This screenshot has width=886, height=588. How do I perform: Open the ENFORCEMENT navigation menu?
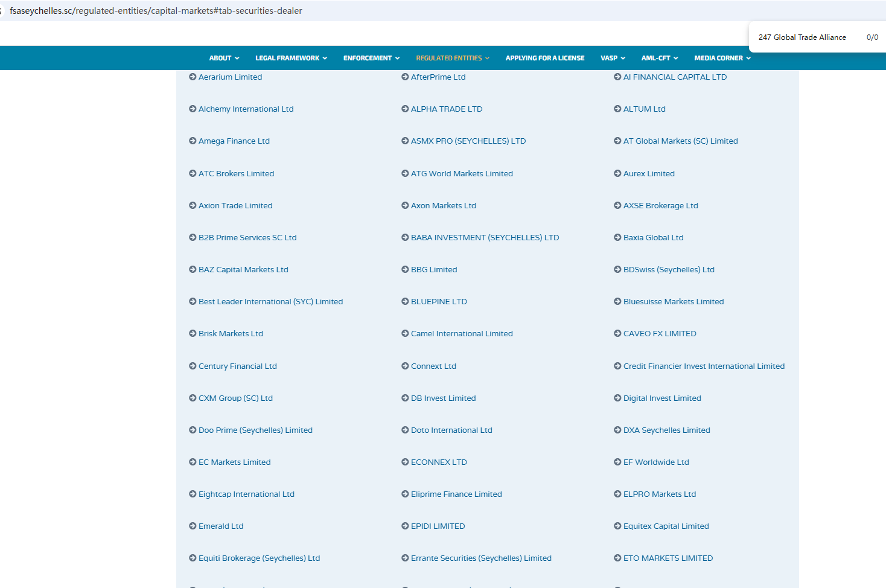[x=372, y=58]
